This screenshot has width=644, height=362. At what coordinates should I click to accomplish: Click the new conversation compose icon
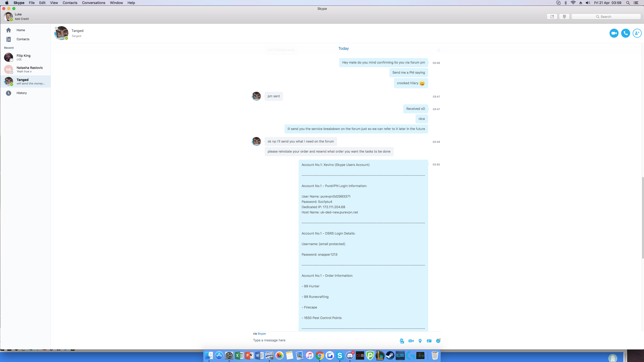pyautogui.click(x=552, y=17)
